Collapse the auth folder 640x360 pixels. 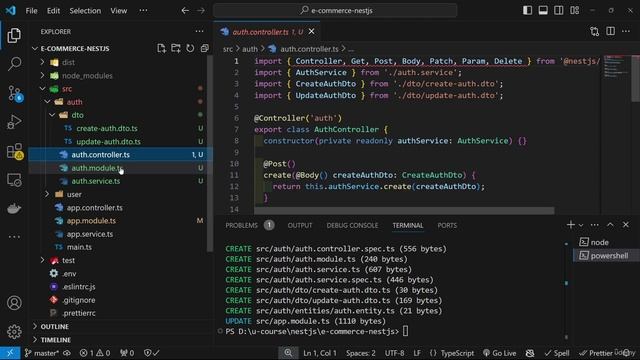[47, 102]
